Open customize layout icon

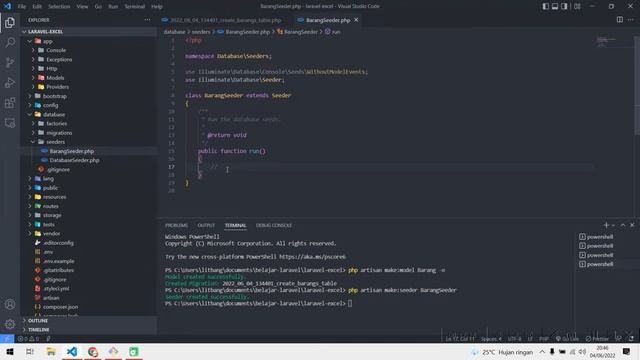pyautogui.click(x=577, y=6)
